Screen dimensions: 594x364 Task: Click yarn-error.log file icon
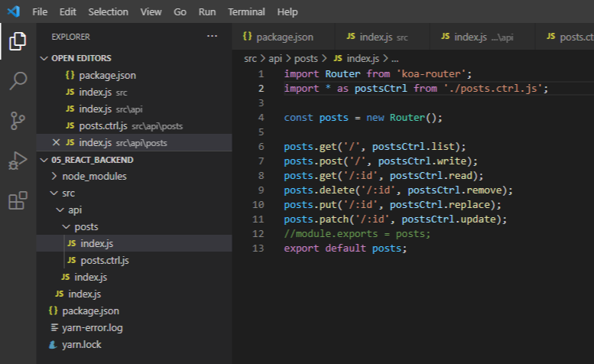click(54, 327)
